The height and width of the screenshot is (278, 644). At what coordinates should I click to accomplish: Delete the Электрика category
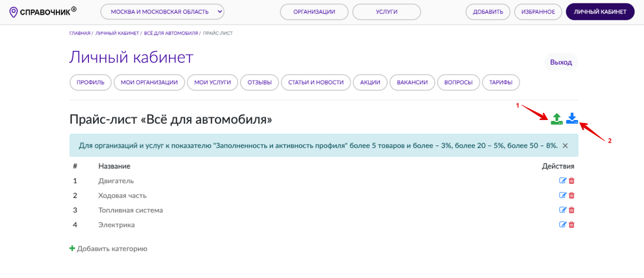point(571,225)
